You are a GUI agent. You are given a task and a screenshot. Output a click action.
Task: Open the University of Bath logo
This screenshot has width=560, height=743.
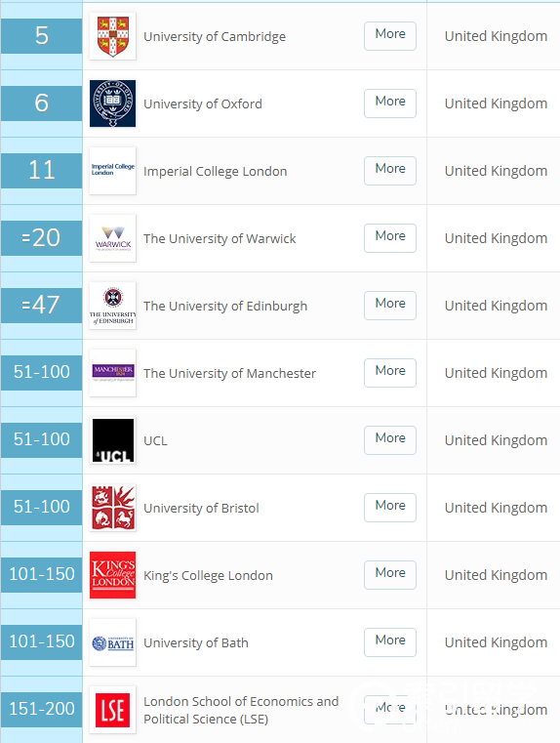click(x=112, y=642)
